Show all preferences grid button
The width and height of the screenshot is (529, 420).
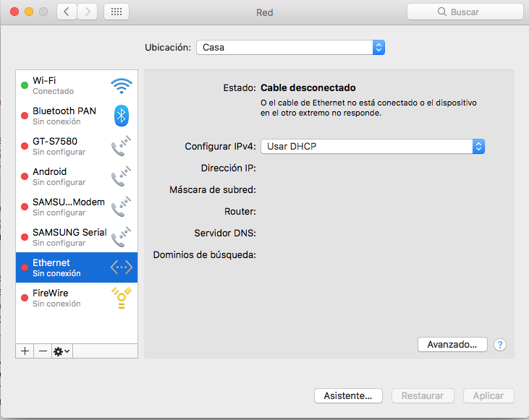coord(117,12)
